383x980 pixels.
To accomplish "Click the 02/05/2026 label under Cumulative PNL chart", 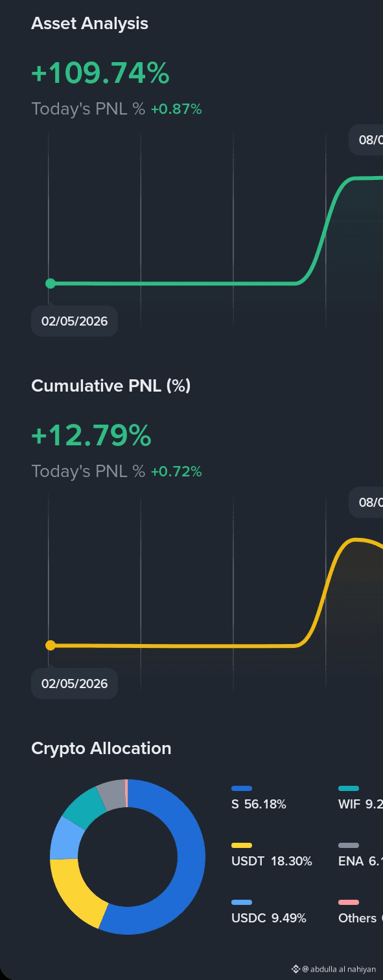I will click(75, 684).
